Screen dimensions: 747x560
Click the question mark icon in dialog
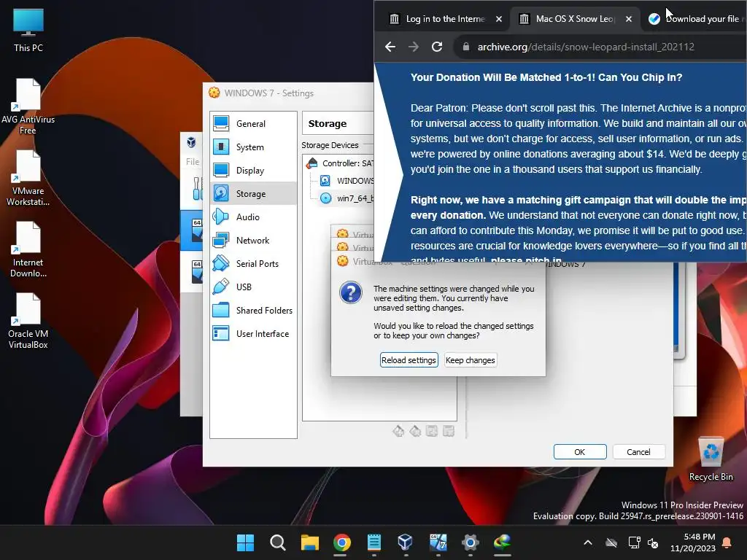[x=351, y=292]
